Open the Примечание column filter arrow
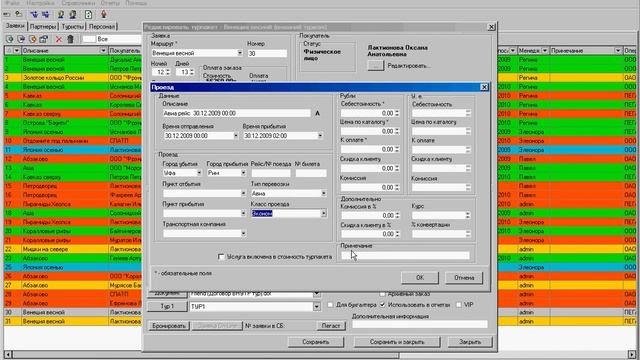This screenshot has width=640, height=360. coord(618,51)
